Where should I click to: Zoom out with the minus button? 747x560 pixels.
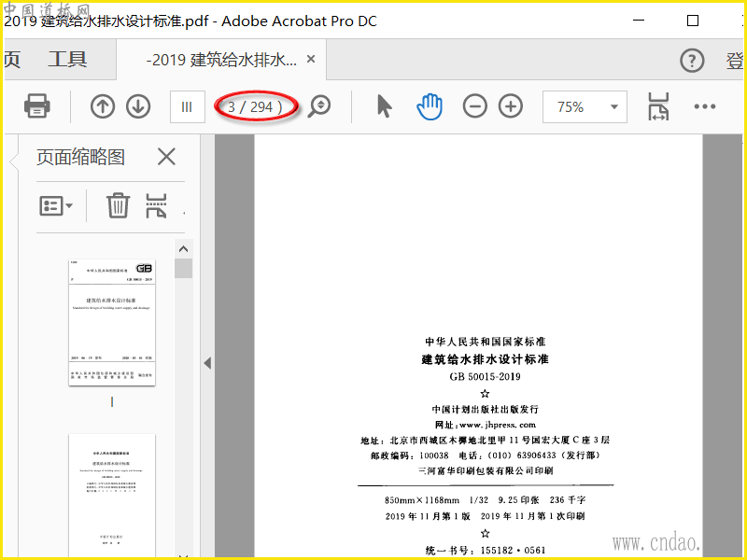pos(474,106)
